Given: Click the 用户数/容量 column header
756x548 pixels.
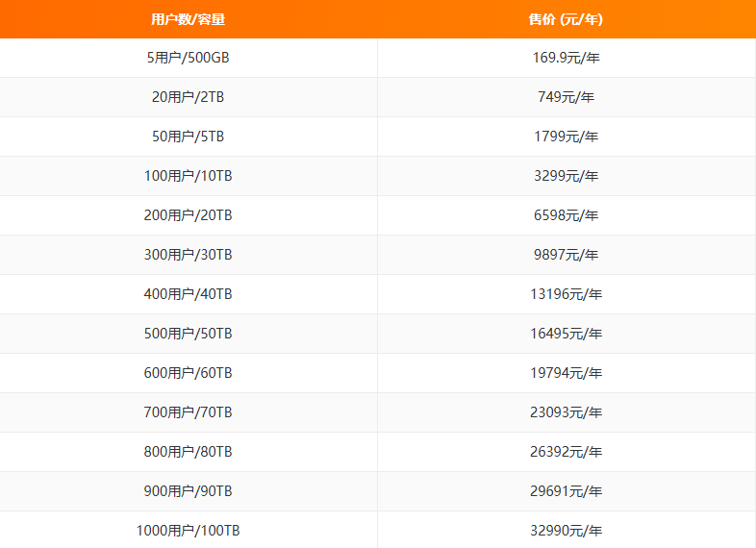Looking at the screenshot, I should point(189,19).
